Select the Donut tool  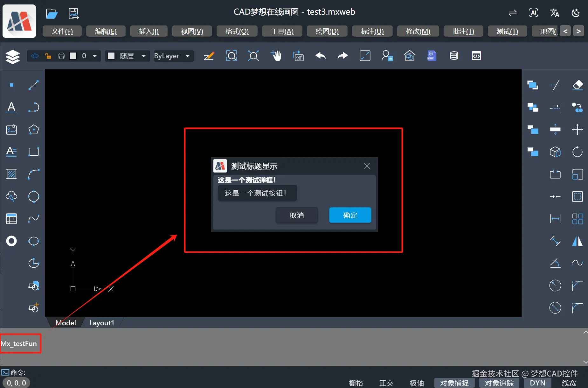[11, 241]
